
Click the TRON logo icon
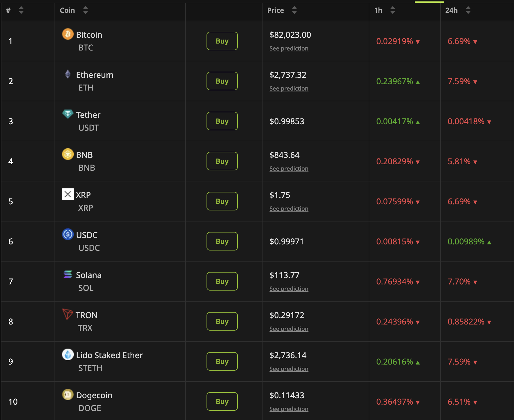[x=68, y=314]
